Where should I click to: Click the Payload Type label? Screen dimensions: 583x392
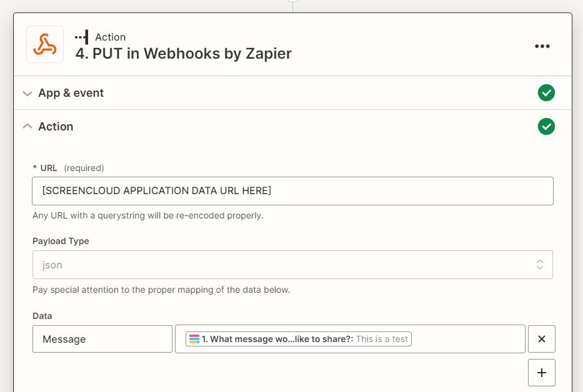pos(62,241)
